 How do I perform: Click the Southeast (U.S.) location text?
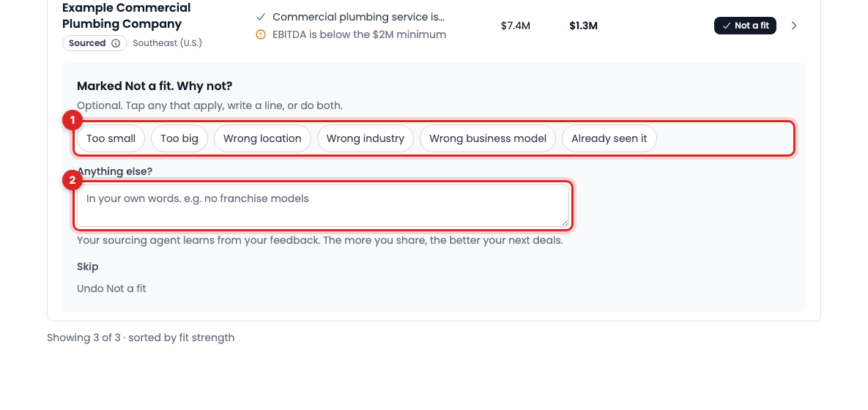coord(167,43)
